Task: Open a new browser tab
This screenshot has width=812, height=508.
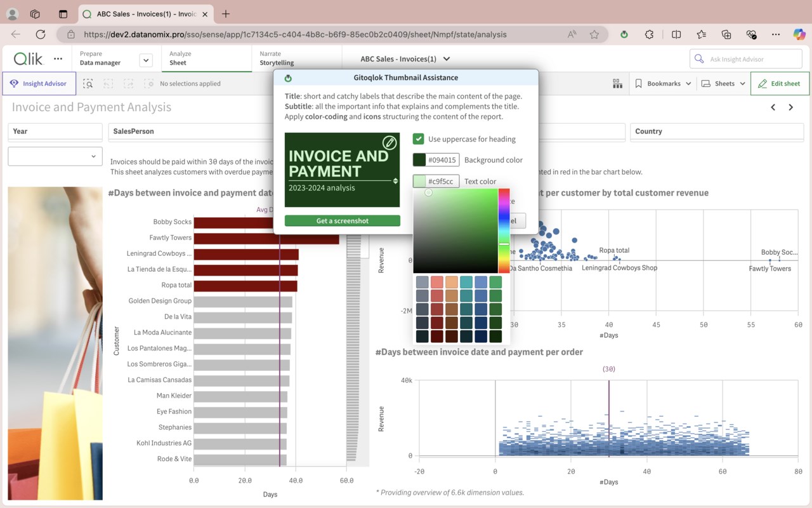Action: (226, 14)
